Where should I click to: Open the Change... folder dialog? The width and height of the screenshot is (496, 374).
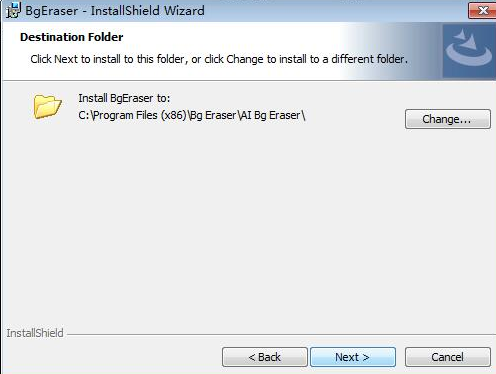click(448, 119)
